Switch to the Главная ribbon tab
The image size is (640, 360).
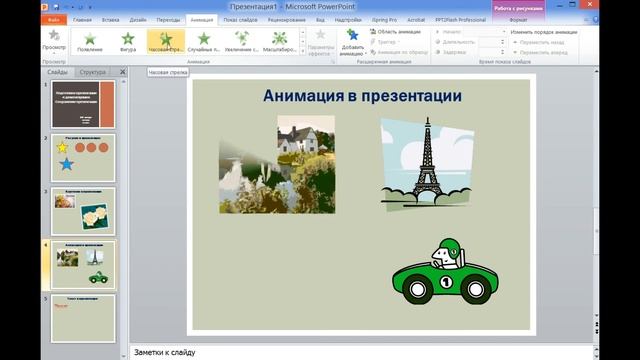pos(82,20)
